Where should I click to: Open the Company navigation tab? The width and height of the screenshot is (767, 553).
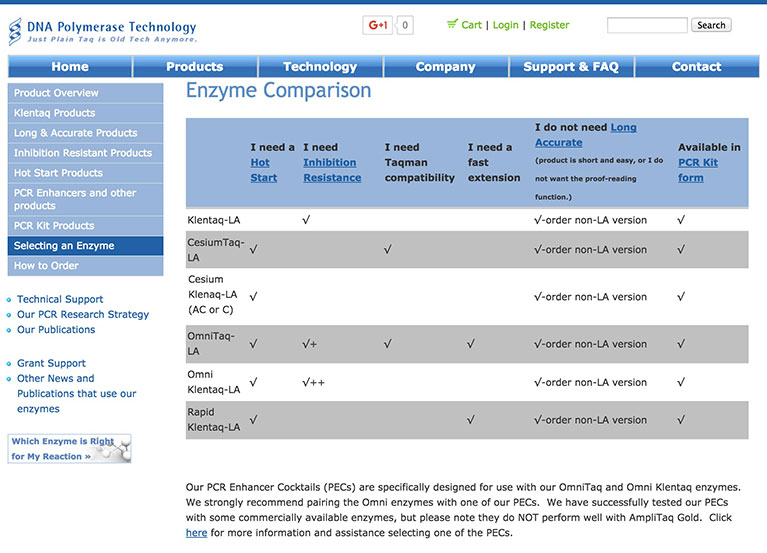pyautogui.click(x=446, y=66)
